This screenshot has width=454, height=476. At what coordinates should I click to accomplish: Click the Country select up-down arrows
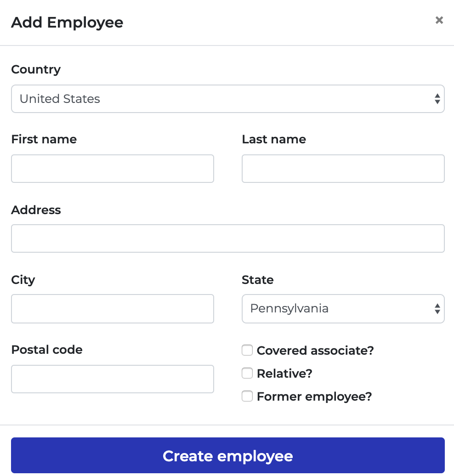(437, 99)
